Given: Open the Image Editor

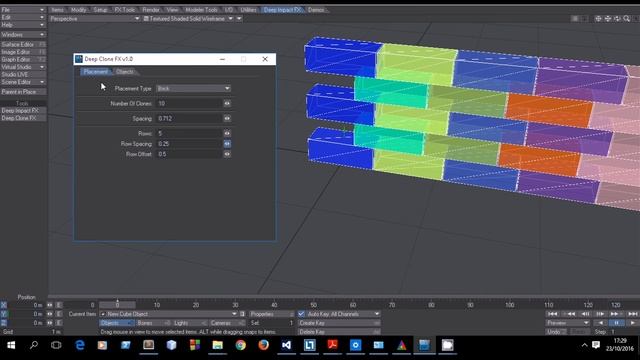Looking at the screenshot, I should [23, 52].
